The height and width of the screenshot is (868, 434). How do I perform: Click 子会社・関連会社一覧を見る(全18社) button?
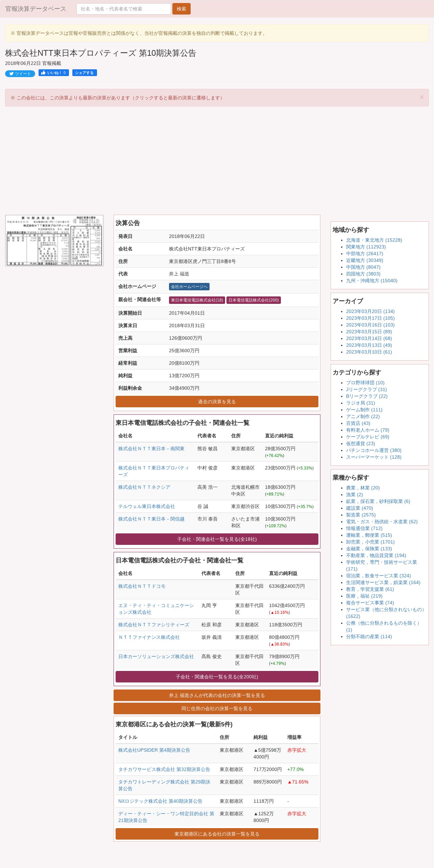[217, 539]
